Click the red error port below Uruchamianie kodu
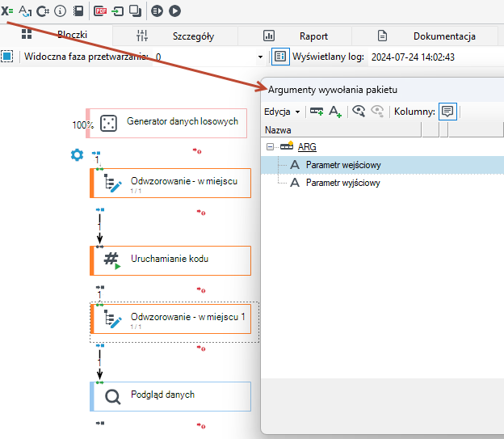This screenshot has width=504, height=439. tap(201, 290)
